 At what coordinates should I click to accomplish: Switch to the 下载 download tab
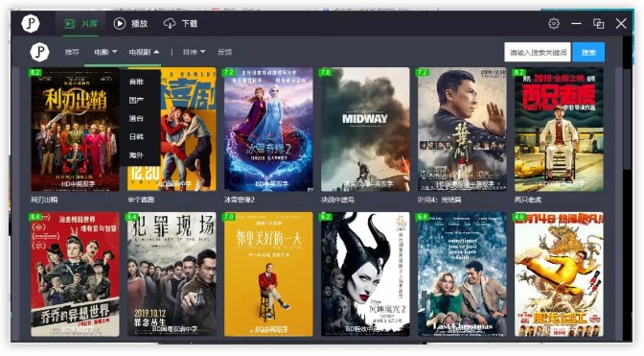point(181,23)
